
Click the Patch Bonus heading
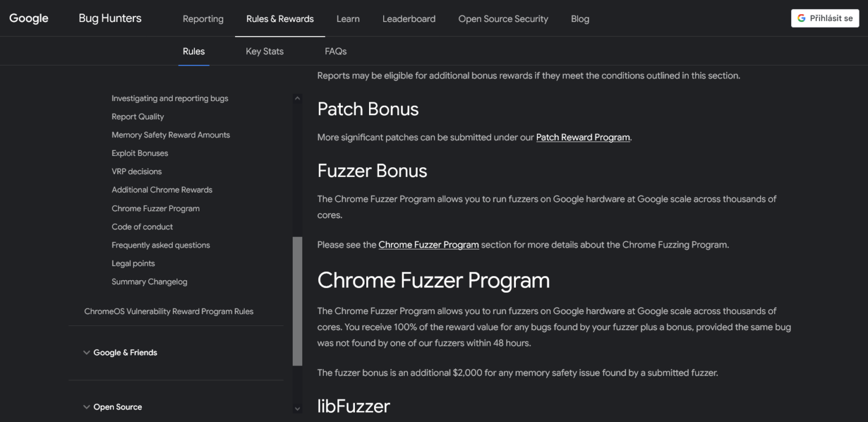click(368, 109)
